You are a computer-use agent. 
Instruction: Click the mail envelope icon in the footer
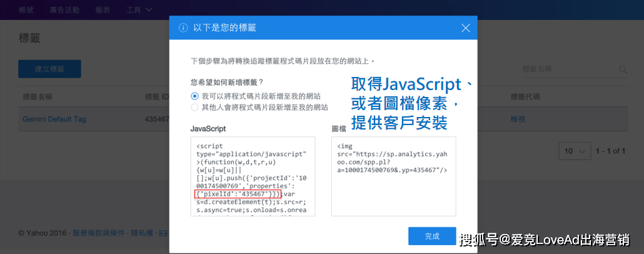[163, 233]
